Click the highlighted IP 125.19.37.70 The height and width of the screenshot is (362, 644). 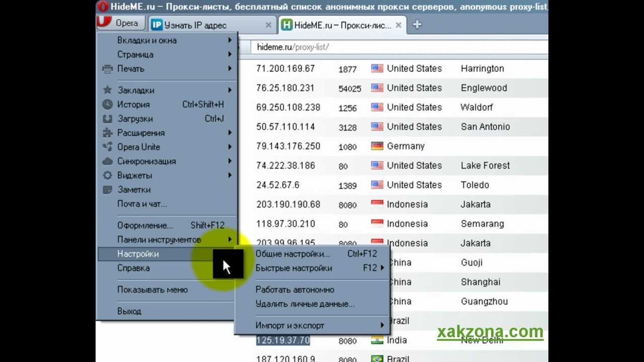click(x=283, y=340)
